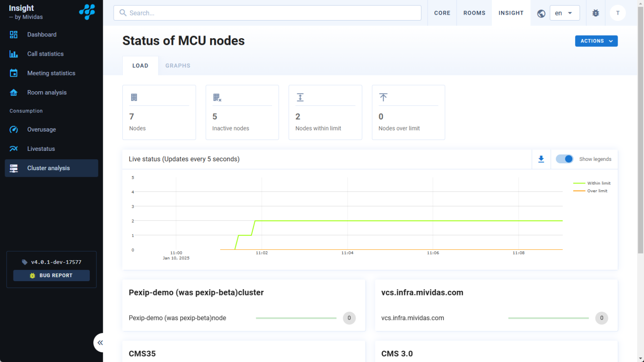The height and width of the screenshot is (362, 644).
Task: Click the Bug Report button
Action: click(x=52, y=275)
